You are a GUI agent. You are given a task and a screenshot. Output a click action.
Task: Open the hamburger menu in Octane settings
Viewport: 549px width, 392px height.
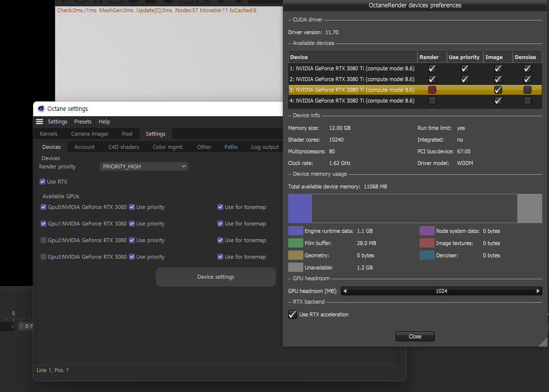click(x=40, y=122)
